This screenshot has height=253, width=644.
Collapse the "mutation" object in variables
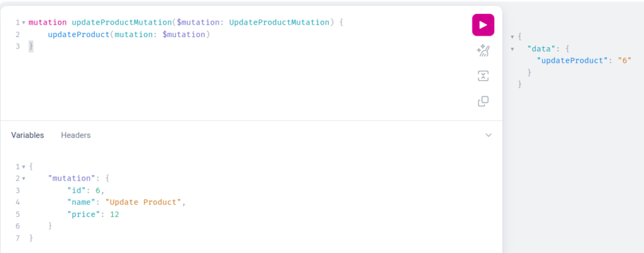tap(23, 179)
